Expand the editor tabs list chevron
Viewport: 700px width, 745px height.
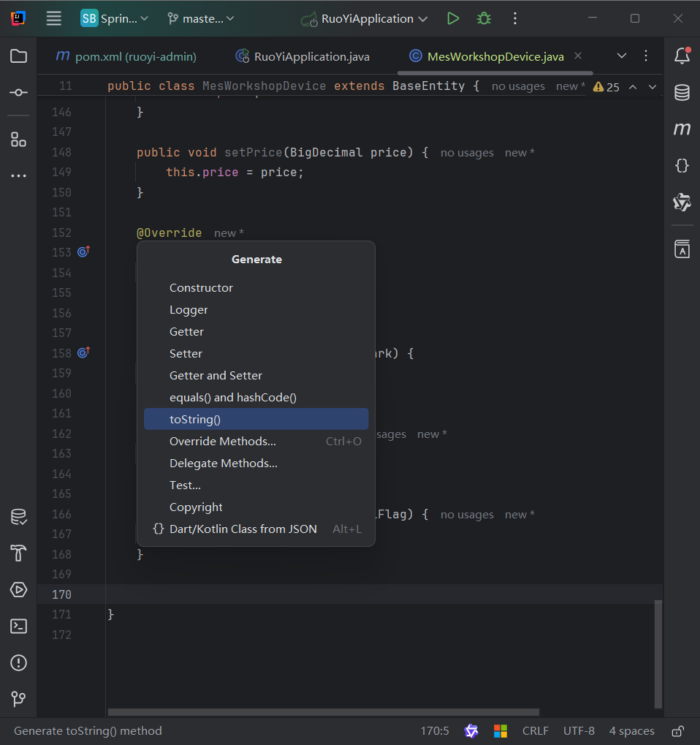coord(622,56)
